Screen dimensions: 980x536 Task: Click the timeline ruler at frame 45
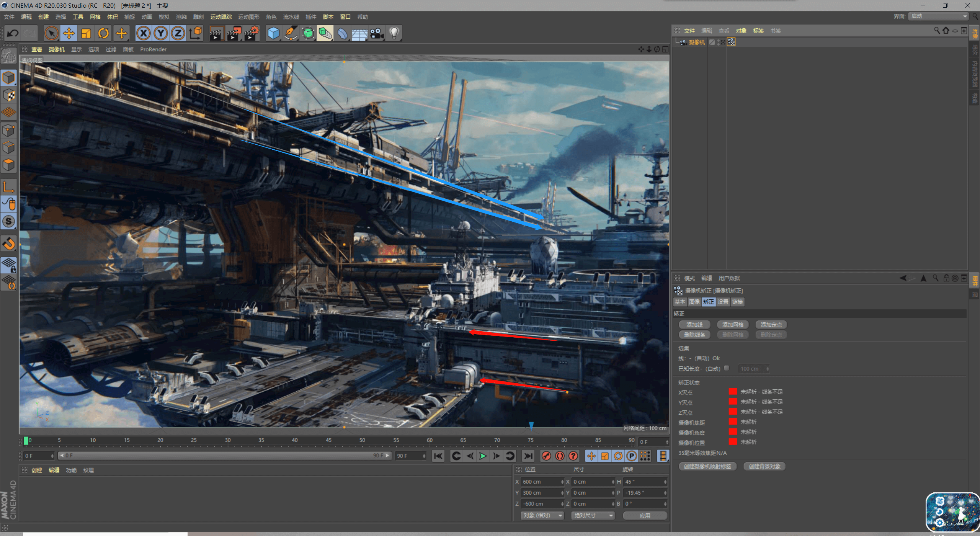[x=328, y=441]
